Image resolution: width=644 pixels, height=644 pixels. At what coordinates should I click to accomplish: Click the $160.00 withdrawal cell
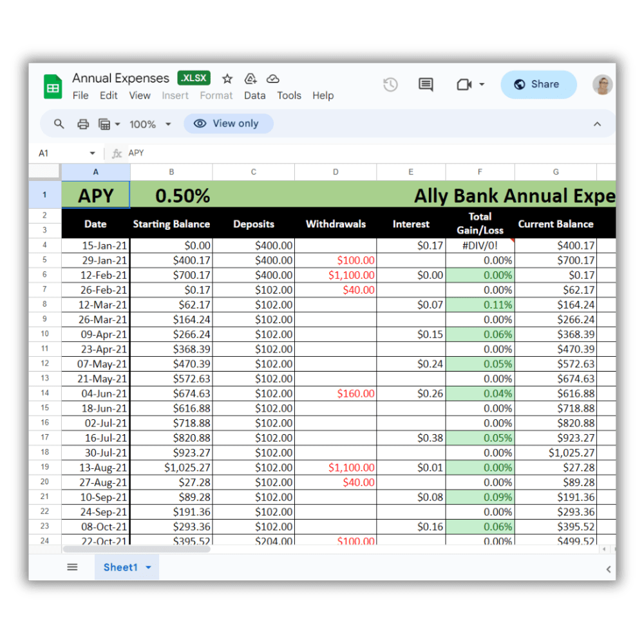click(x=336, y=393)
